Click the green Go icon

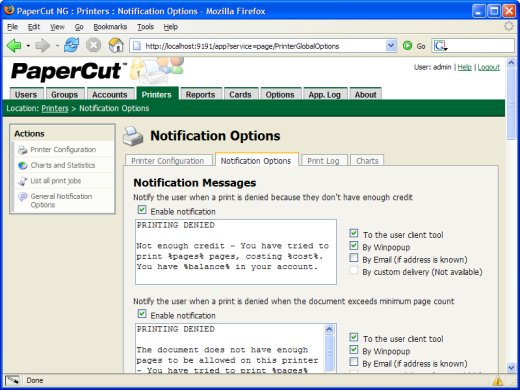click(x=407, y=46)
